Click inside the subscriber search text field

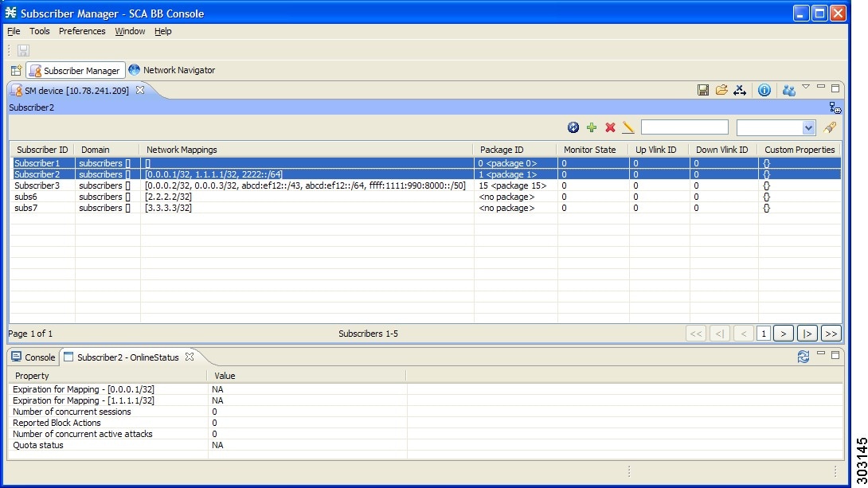[683, 127]
